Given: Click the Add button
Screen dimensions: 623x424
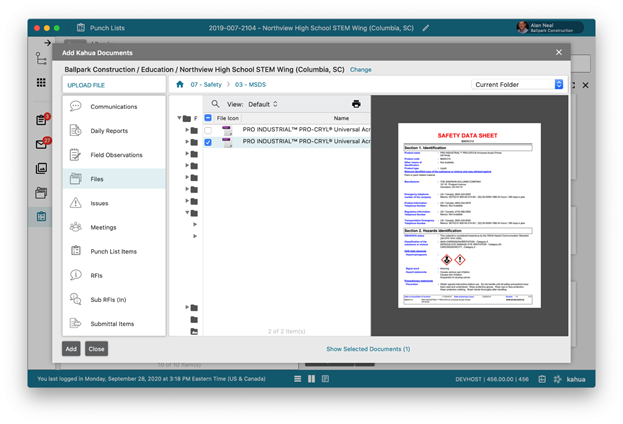Looking at the screenshot, I should tap(71, 349).
